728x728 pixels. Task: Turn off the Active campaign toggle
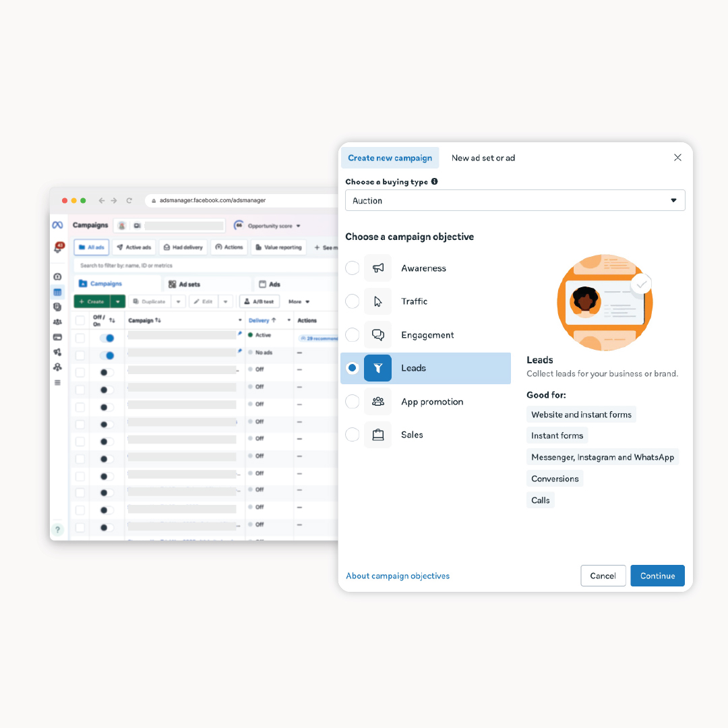point(107,338)
